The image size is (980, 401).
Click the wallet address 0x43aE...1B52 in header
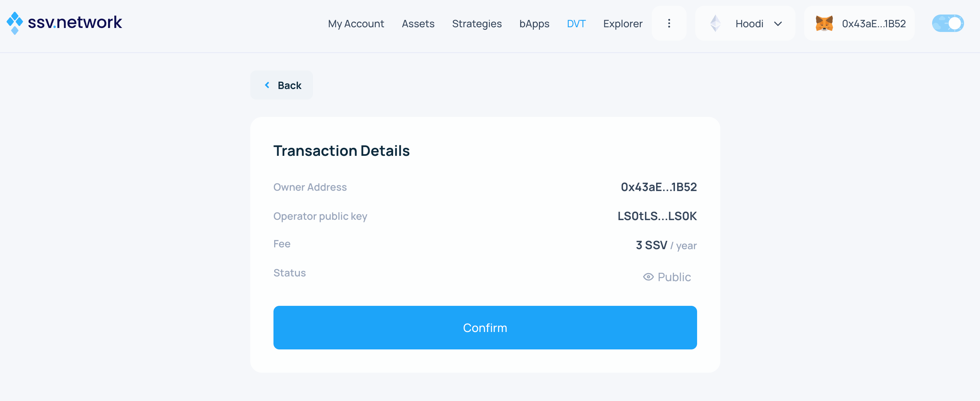(x=873, y=24)
